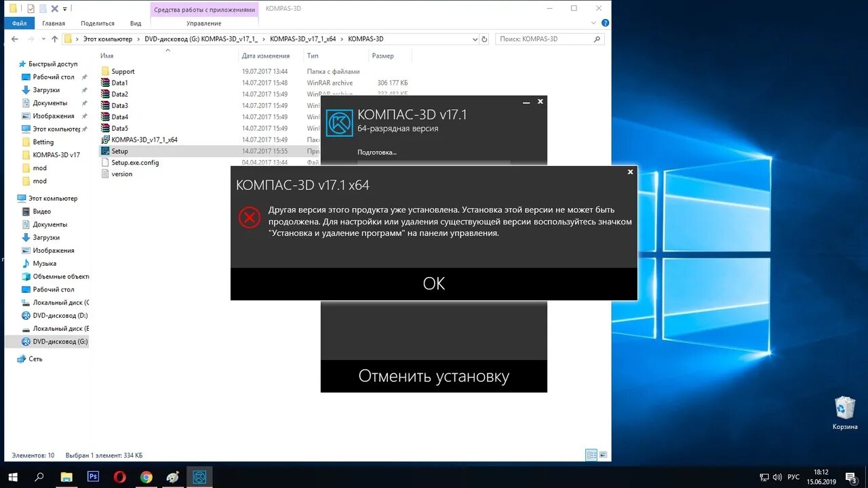Open the Главная ribbon tab

click(x=54, y=23)
